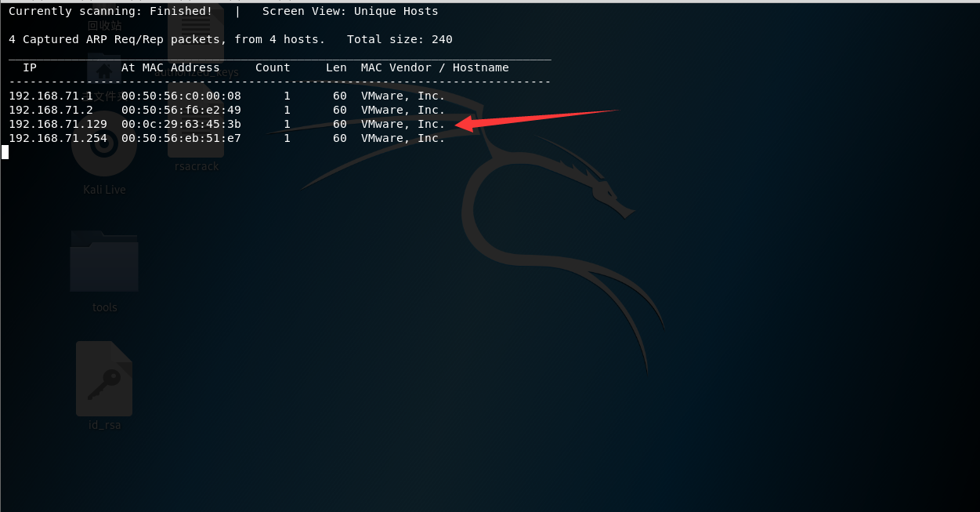Click the 'Total size: 240' text

point(400,39)
